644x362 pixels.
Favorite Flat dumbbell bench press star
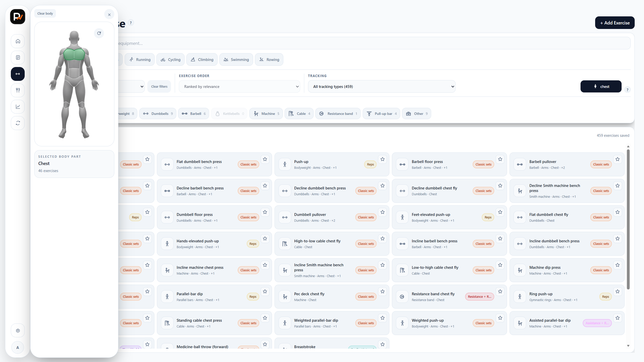(265, 159)
